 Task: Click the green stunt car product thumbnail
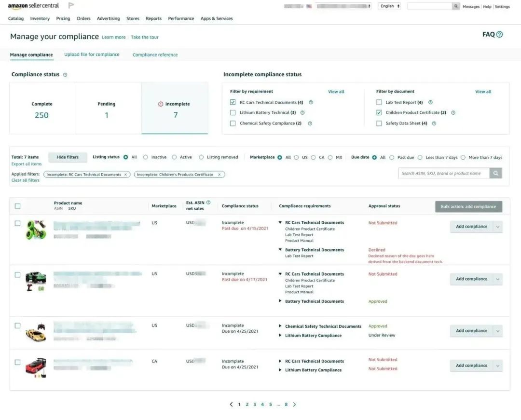pos(36,230)
